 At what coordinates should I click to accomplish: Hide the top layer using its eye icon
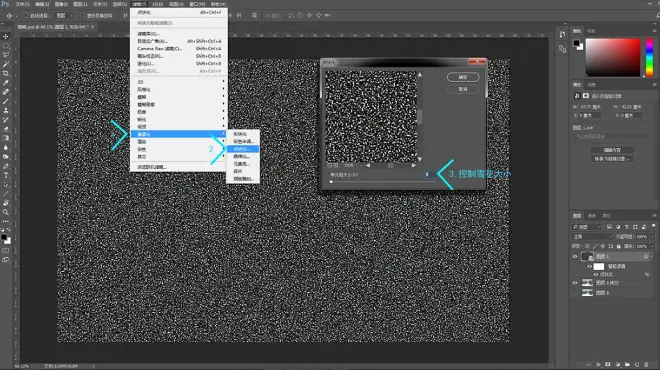click(x=575, y=256)
